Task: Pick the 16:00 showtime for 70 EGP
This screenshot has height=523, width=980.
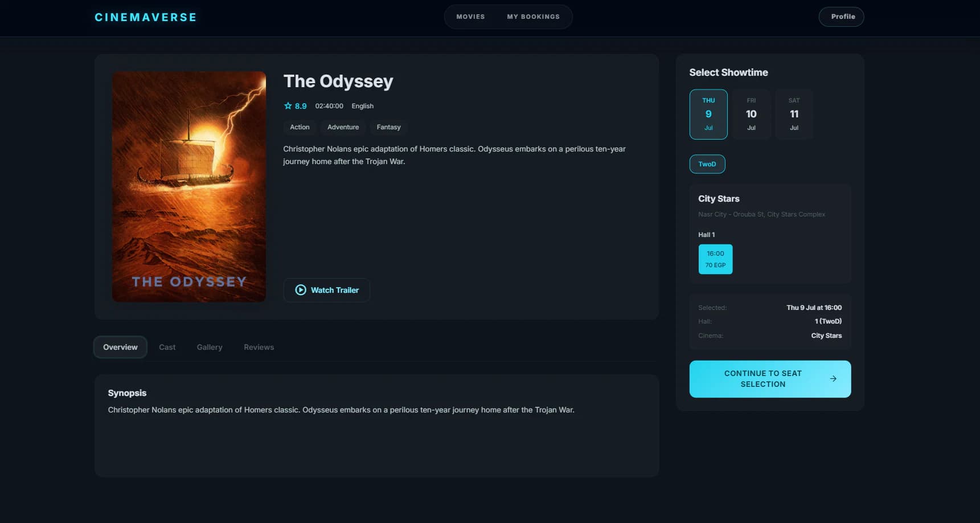Action: [x=715, y=259]
